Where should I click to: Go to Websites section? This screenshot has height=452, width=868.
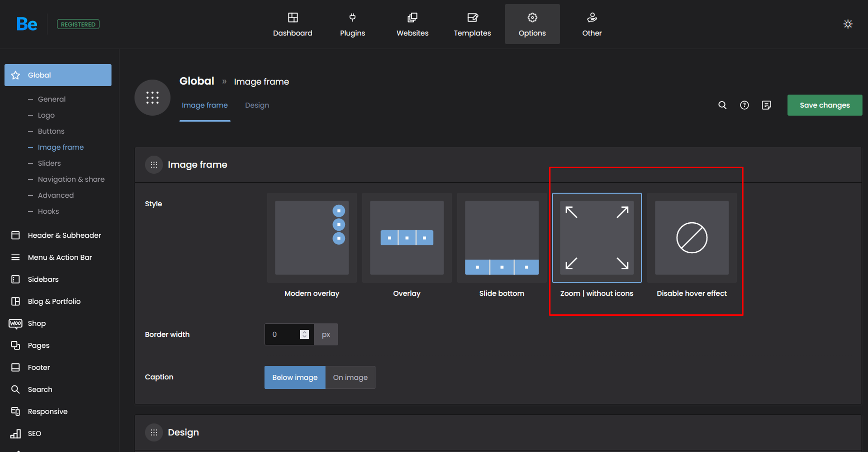click(412, 24)
